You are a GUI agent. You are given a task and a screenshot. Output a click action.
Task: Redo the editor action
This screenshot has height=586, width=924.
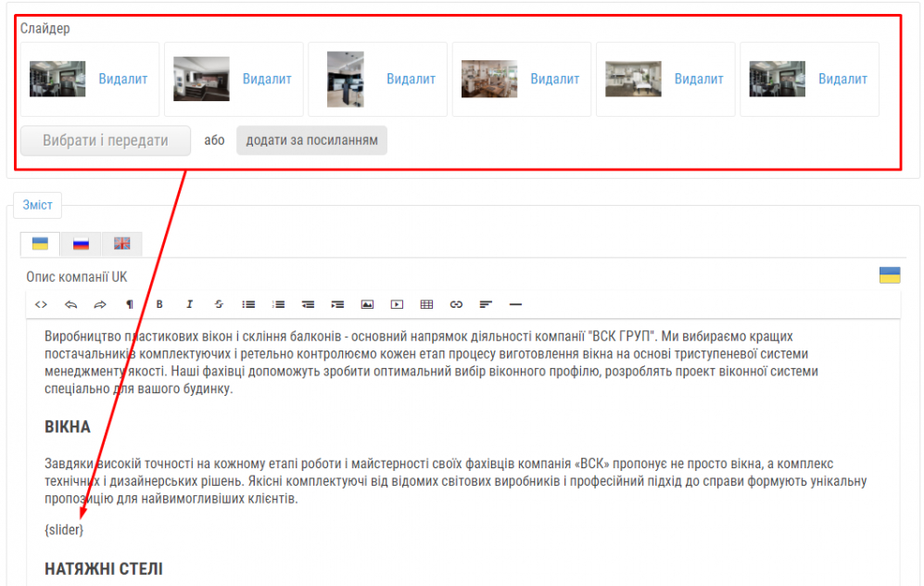tap(100, 304)
